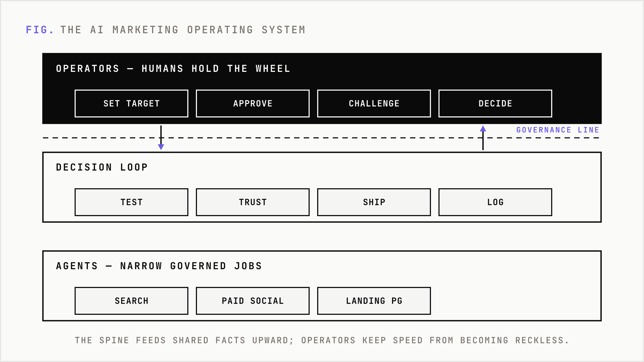Select the TRUST box
This screenshot has height=362, width=644.
click(x=253, y=202)
